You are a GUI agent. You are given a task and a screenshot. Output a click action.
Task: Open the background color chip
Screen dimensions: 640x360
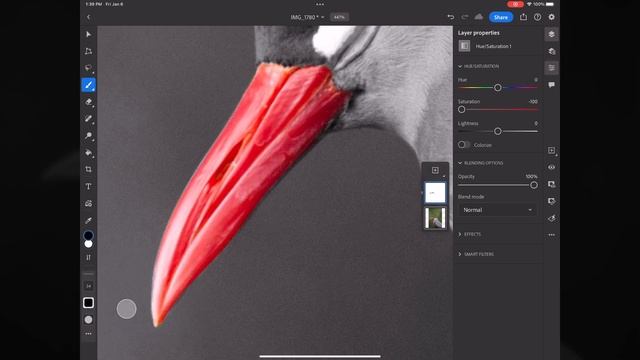coord(89,244)
